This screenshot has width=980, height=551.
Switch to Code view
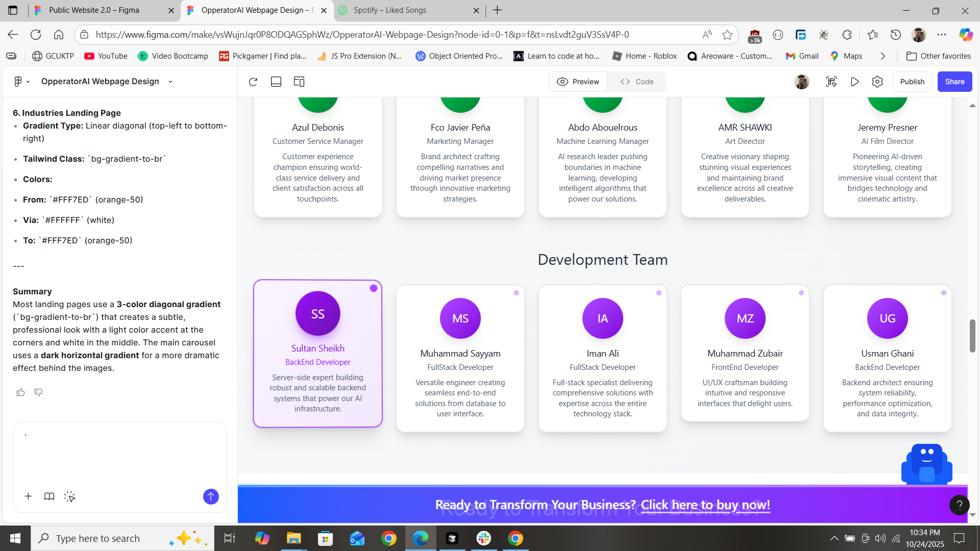click(x=637, y=82)
